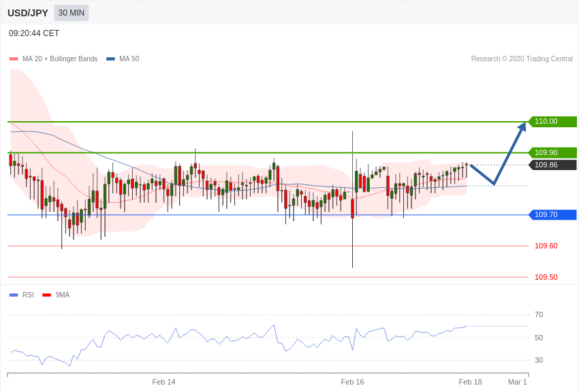This screenshot has height=392, width=579.
Task: Click the Feb 14 date axis label
Action: point(163,382)
